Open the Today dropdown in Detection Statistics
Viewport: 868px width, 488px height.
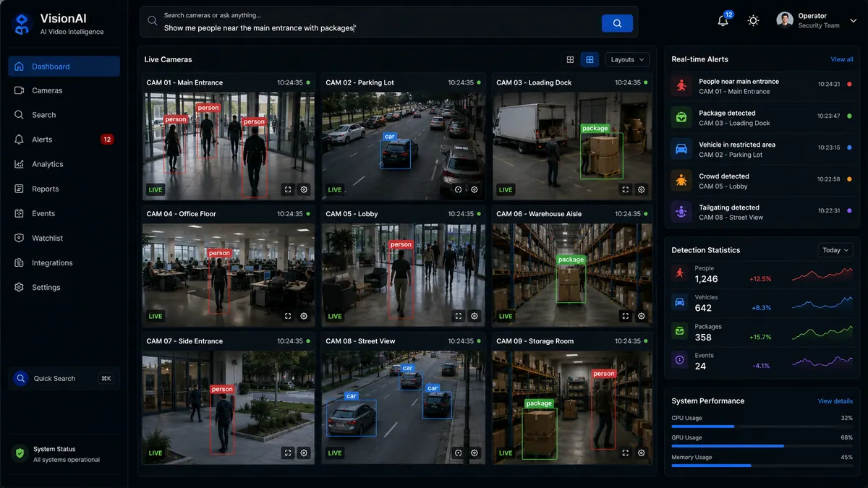835,250
